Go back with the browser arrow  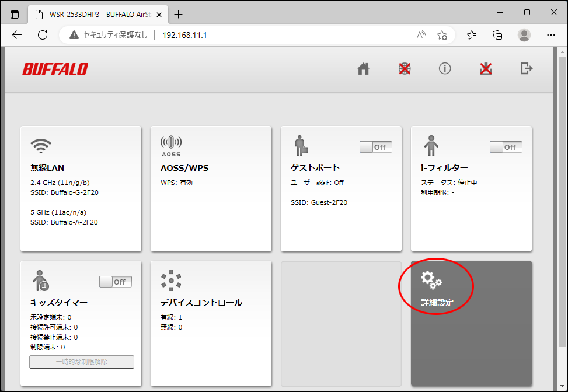pyautogui.click(x=17, y=35)
